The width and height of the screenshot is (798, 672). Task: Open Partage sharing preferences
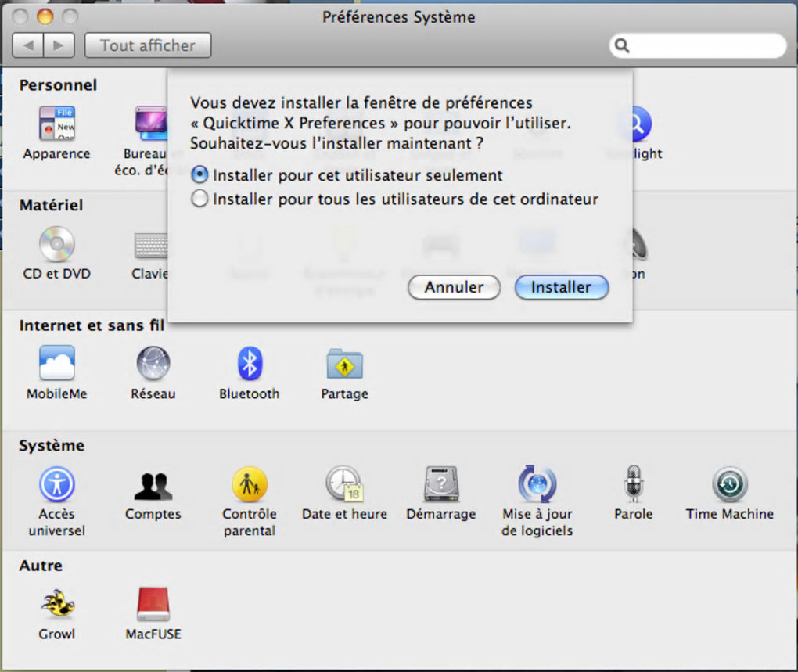click(344, 363)
